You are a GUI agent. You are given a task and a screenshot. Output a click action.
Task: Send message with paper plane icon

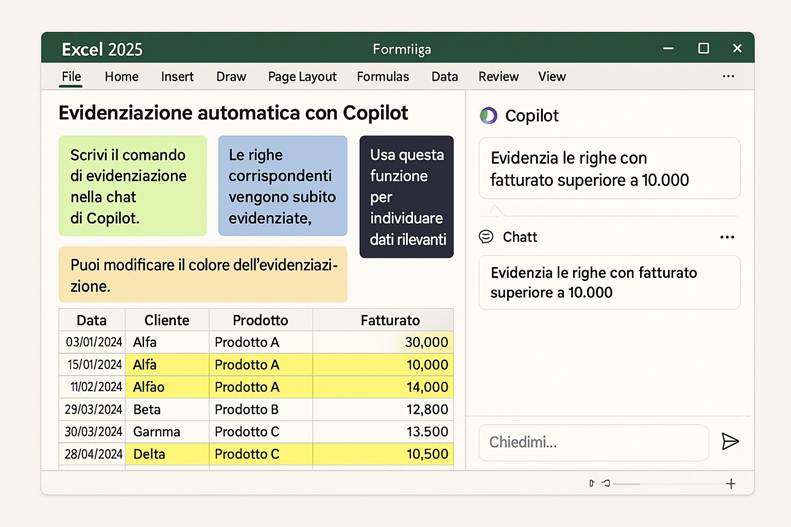729,441
